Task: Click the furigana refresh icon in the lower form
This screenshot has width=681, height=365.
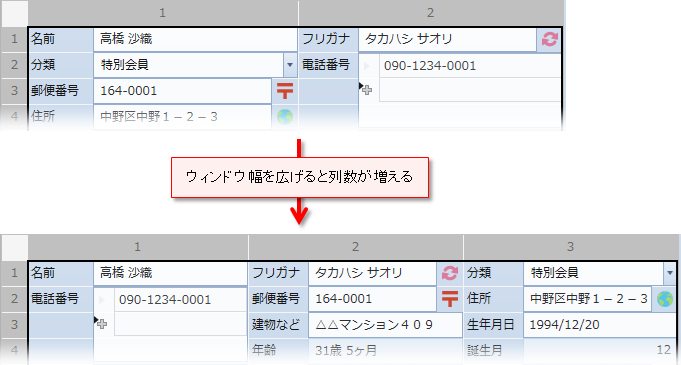Action: coord(450,273)
